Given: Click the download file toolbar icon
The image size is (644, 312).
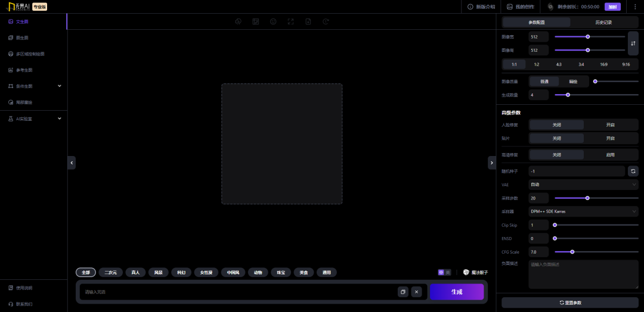Looking at the screenshot, I should tap(308, 21).
